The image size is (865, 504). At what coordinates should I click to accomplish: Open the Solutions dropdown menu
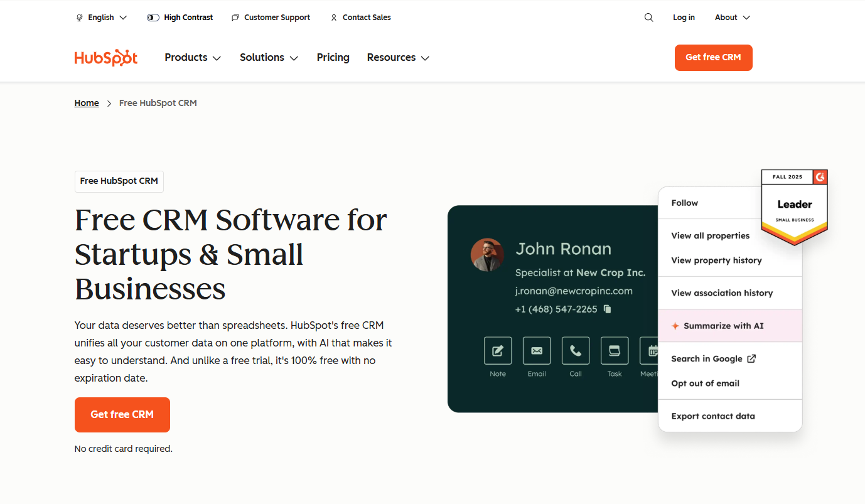pos(269,57)
